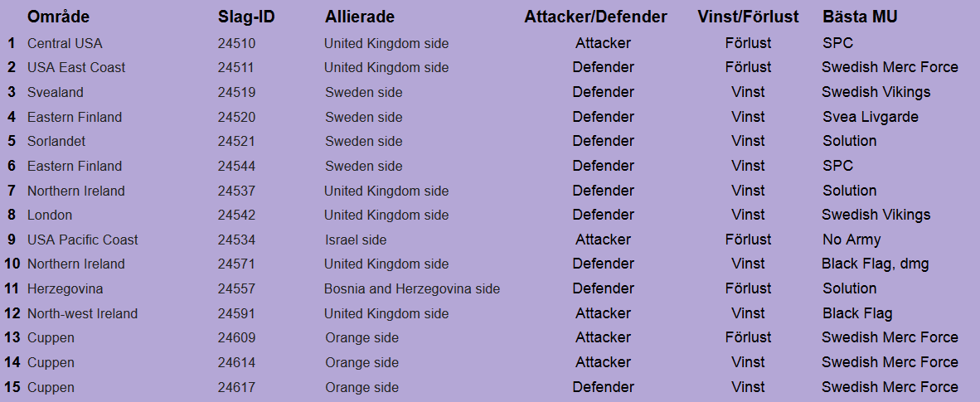Open the Svealand area entry
Viewport: 980px width, 402px height.
(x=55, y=93)
